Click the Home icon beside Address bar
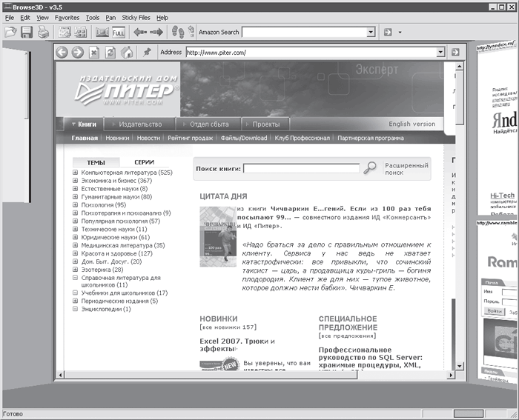Screen dimensions: 519x420 (127, 53)
